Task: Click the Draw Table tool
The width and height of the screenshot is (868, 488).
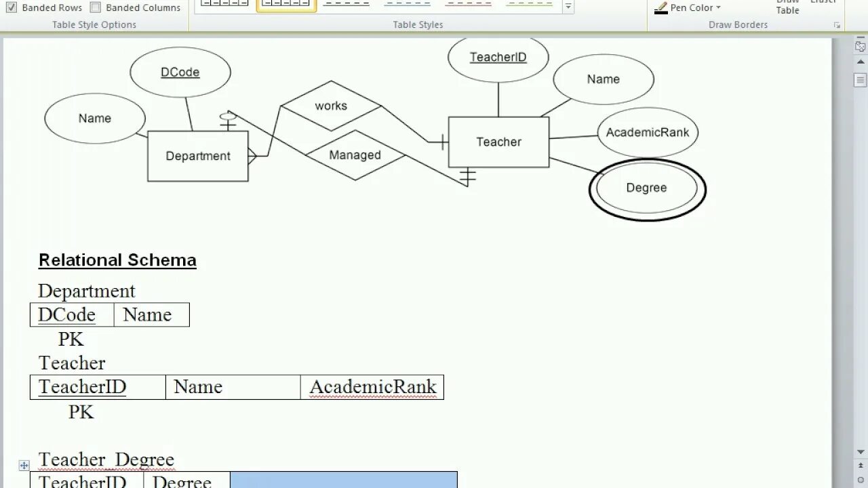Action: click(787, 7)
